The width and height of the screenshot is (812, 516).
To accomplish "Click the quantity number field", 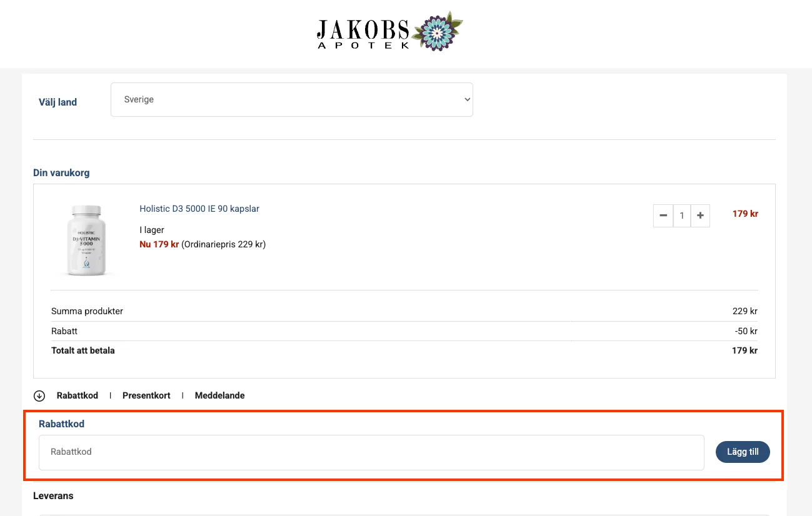I will [x=682, y=216].
